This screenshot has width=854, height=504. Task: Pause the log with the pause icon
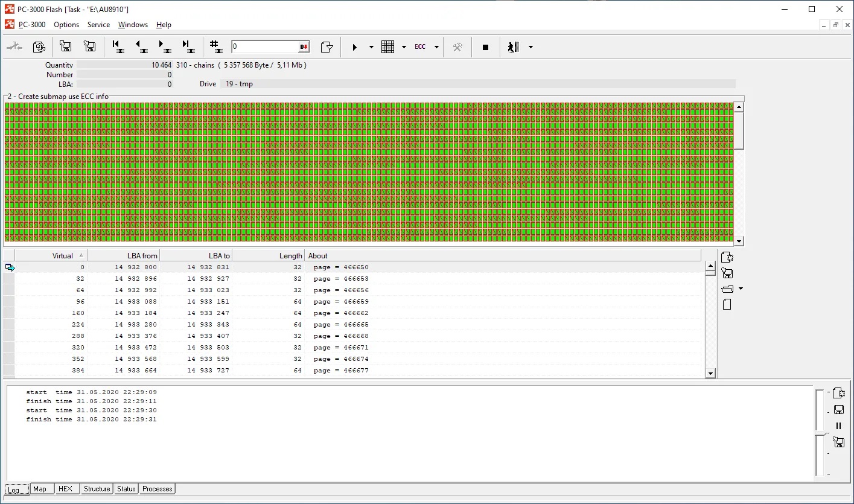click(x=838, y=426)
